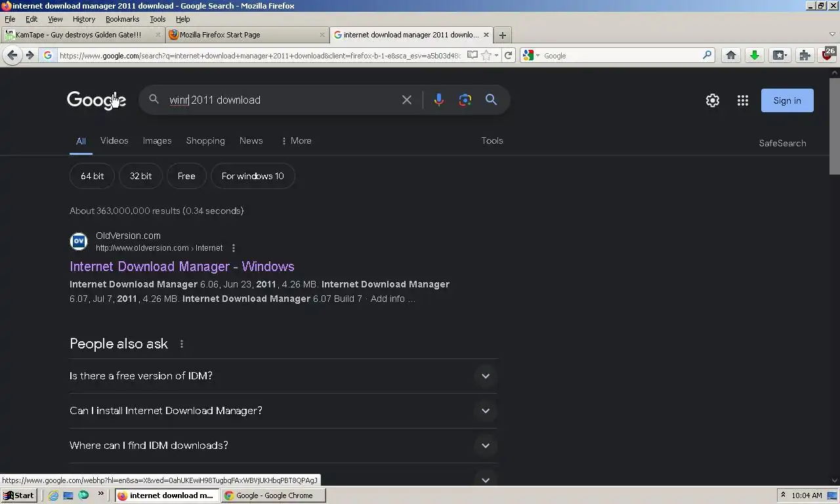Open the Help menu
Viewport: 840px width, 504px height.
tap(182, 19)
